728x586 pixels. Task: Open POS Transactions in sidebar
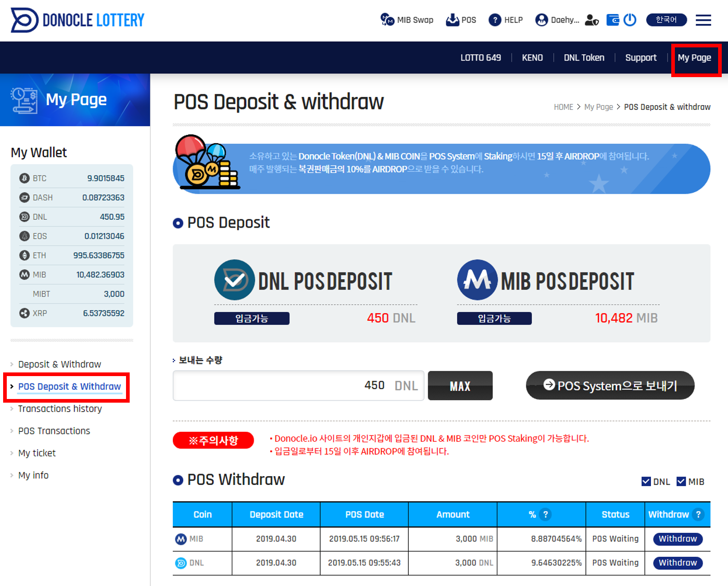pos(54,431)
